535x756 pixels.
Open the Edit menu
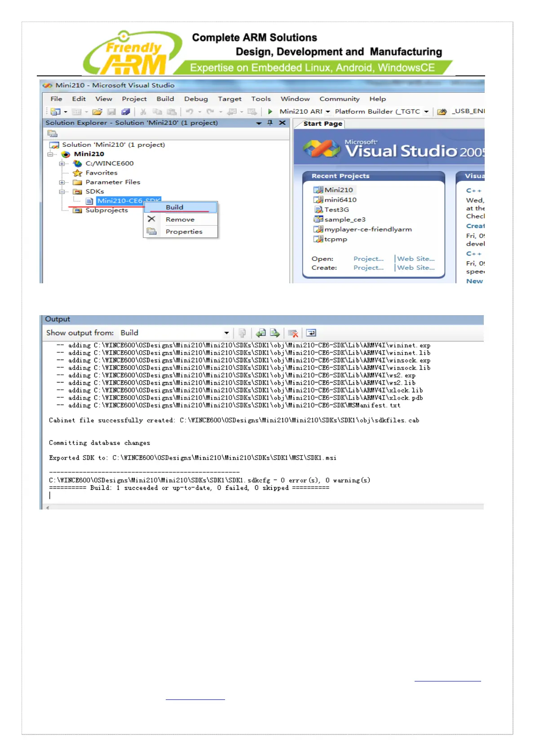79,99
